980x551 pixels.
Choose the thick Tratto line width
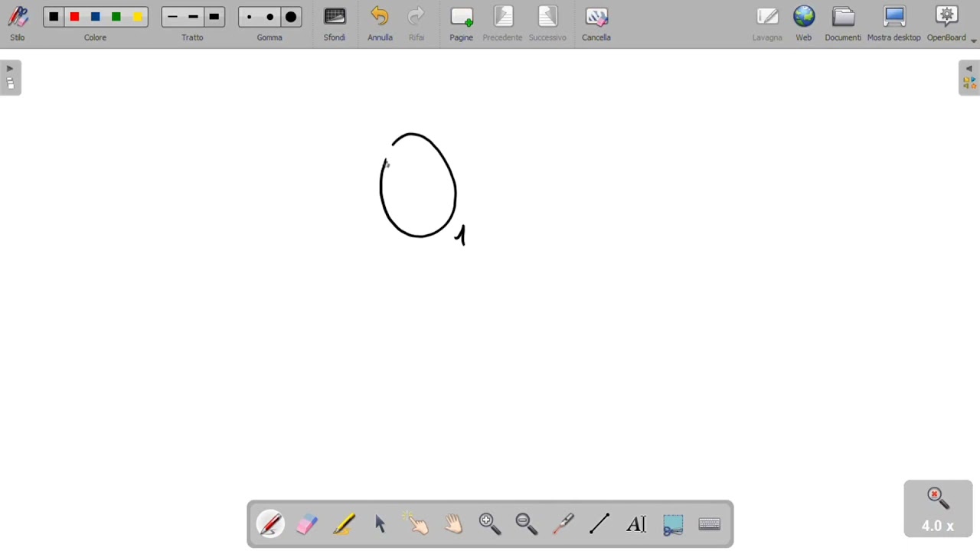pyautogui.click(x=214, y=17)
